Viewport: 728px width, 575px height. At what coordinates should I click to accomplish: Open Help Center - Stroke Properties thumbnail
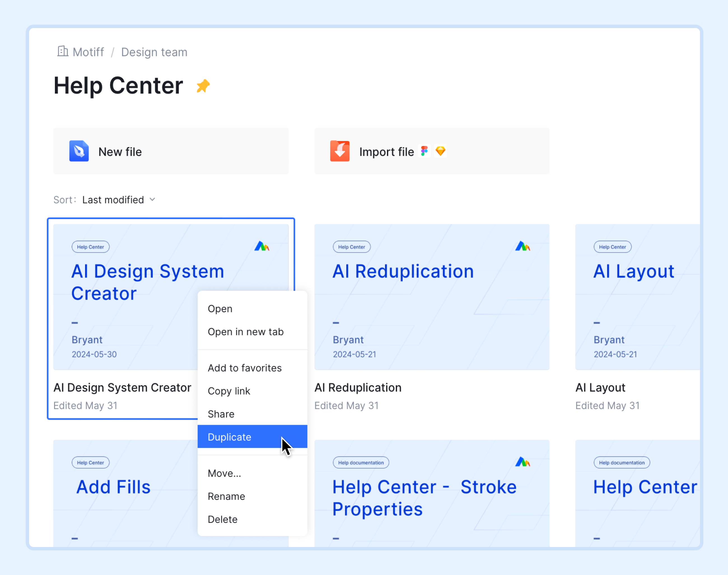tap(432, 493)
